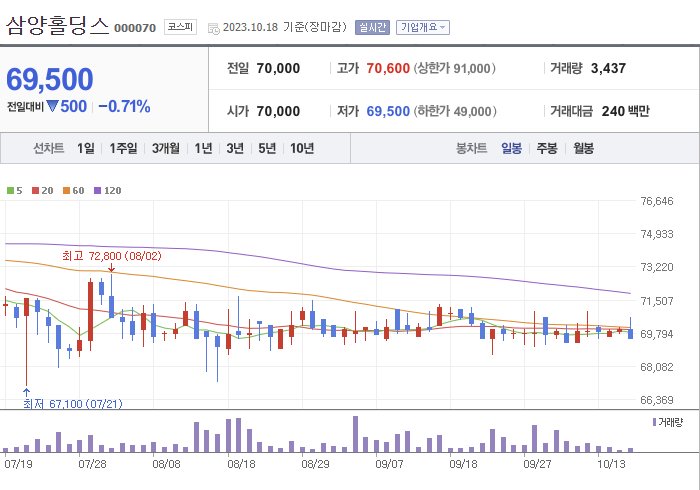The height and width of the screenshot is (490, 700).
Task: Click the 09/07 date axis label
Action: pyautogui.click(x=389, y=464)
